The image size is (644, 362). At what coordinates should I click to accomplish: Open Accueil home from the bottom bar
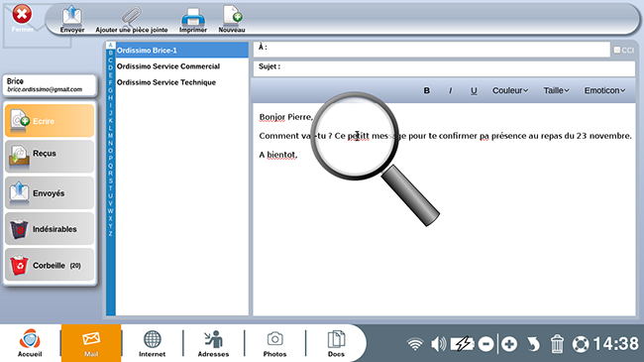point(30,343)
